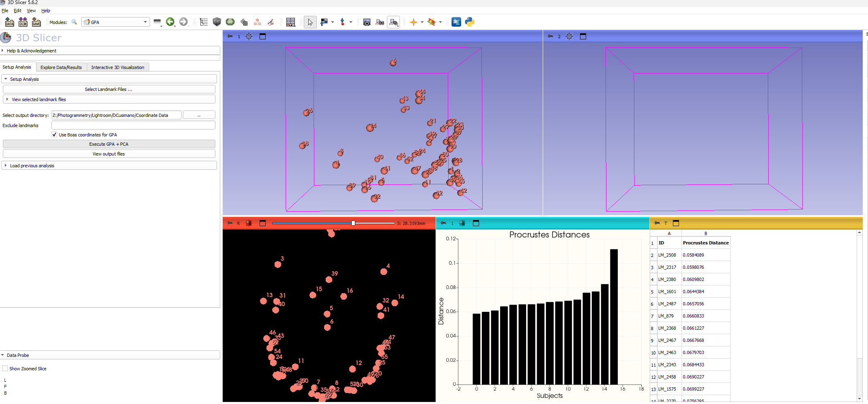Screen dimensions: 868x404
Task: Click the Extensions Manager icon
Action: pyautogui.click(x=456, y=22)
